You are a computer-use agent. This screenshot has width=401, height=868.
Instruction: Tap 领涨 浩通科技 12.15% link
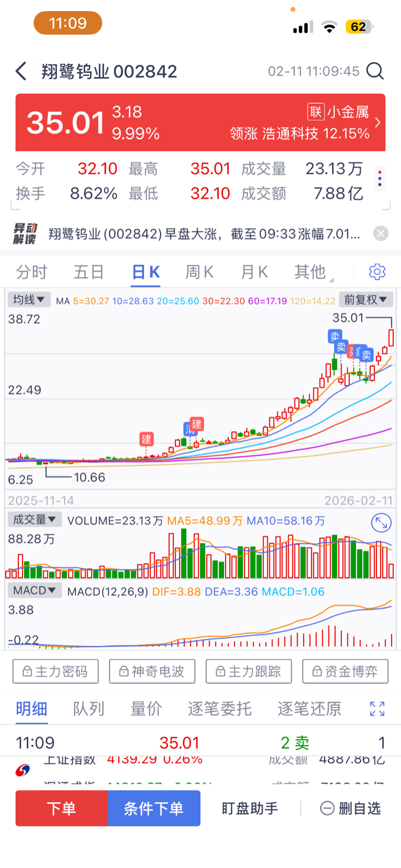coord(300,134)
